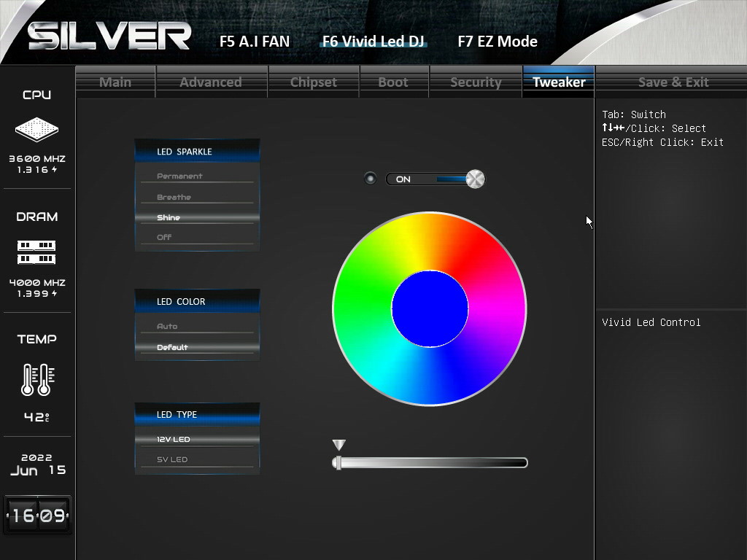This screenshot has height=560, width=747.
Task: Switch to F7 EZ Mode
Action: tap(498, 42)
